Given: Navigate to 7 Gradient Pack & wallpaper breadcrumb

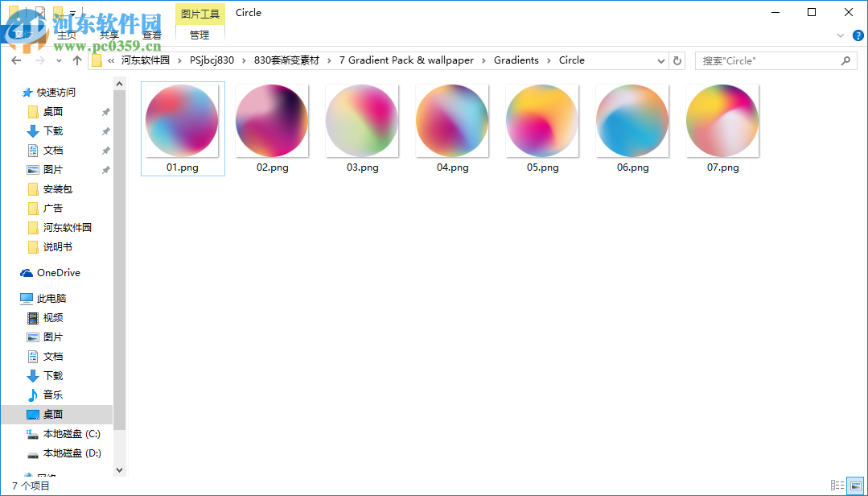Looking at the screenshot, I should coord(406,60).
